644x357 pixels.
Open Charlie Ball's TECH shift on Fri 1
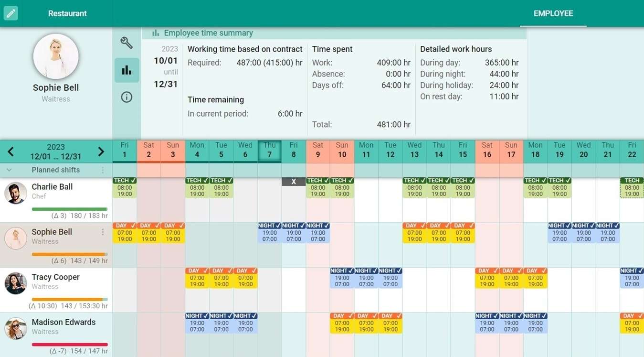point(125,187)
